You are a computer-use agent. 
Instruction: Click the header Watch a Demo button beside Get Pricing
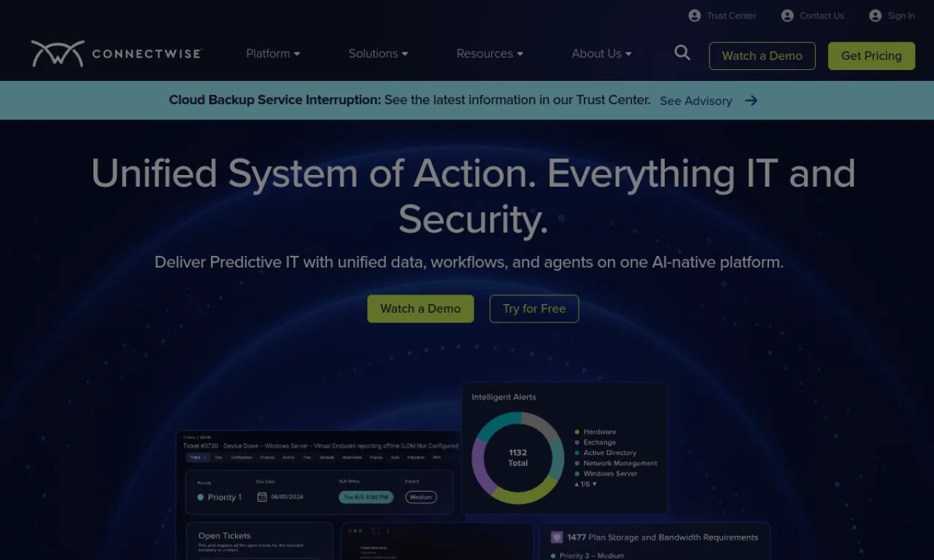(762, 55)
